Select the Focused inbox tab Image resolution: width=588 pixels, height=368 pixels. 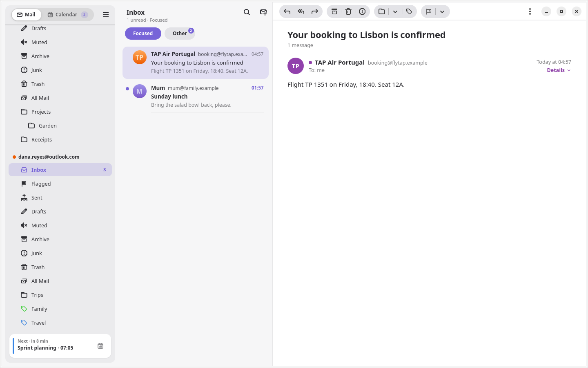(143, 34)
